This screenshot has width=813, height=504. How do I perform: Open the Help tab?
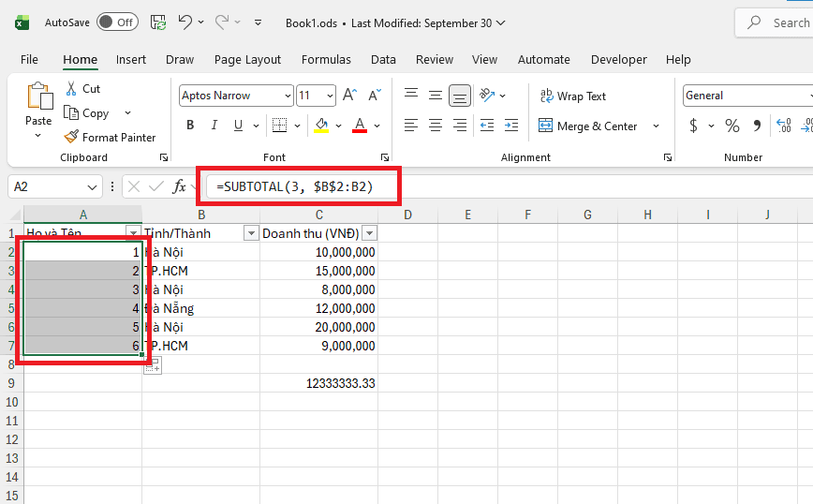[678, 60]
